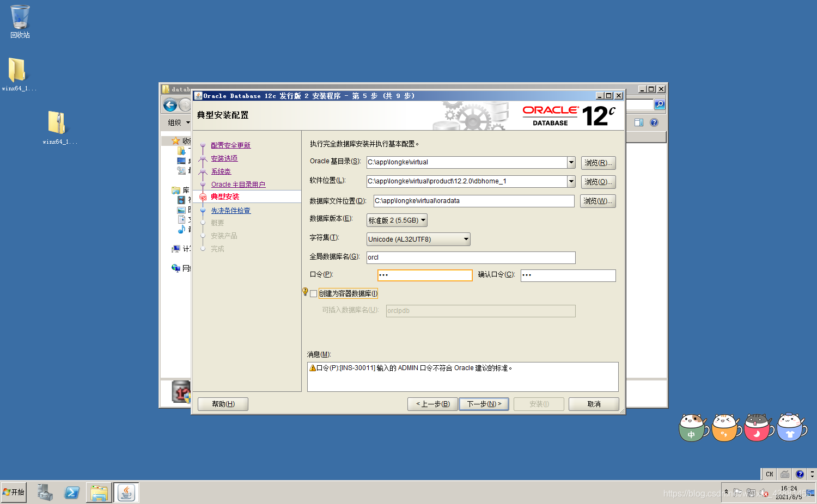Click 浏览(O) button for software location
This screenshot has width=817, height=504.
coord(598,182)
